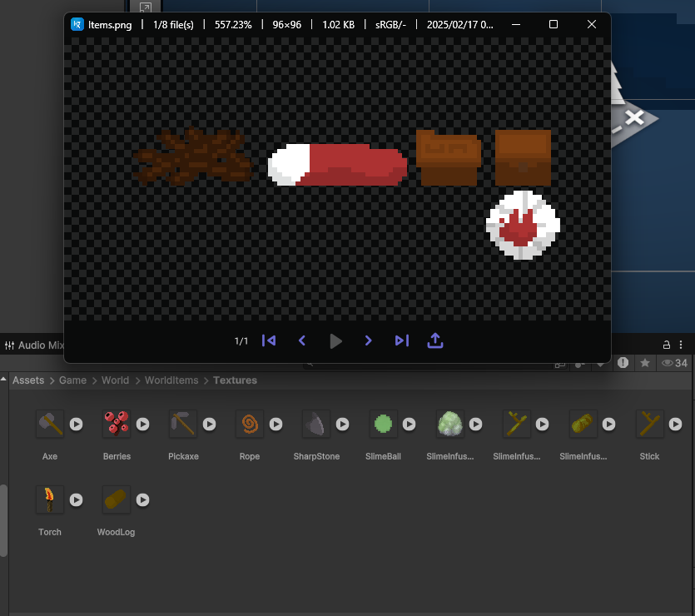Expand the Pickaxe texture sub-assets
This screenshot has width=695, height=616.
pyautogui.click(x=210, y=425)
